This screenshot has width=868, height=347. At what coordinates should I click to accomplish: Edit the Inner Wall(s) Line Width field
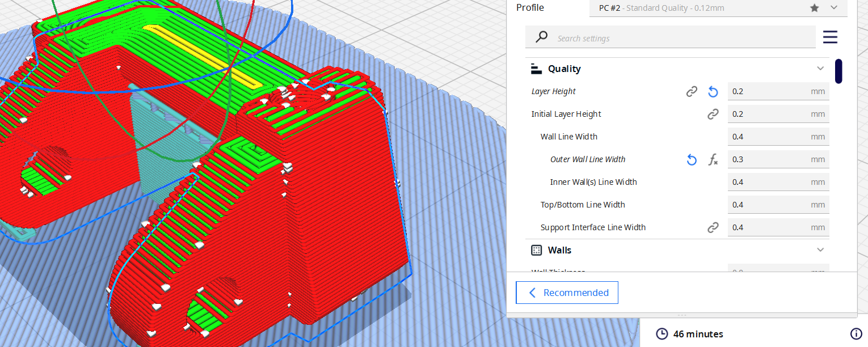tap(778, 182)
